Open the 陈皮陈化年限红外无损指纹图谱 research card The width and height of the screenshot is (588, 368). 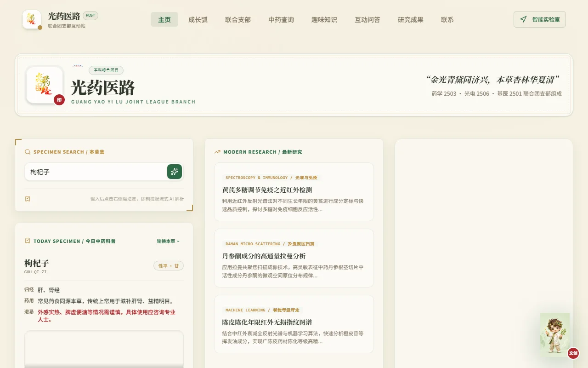(294, 324)
